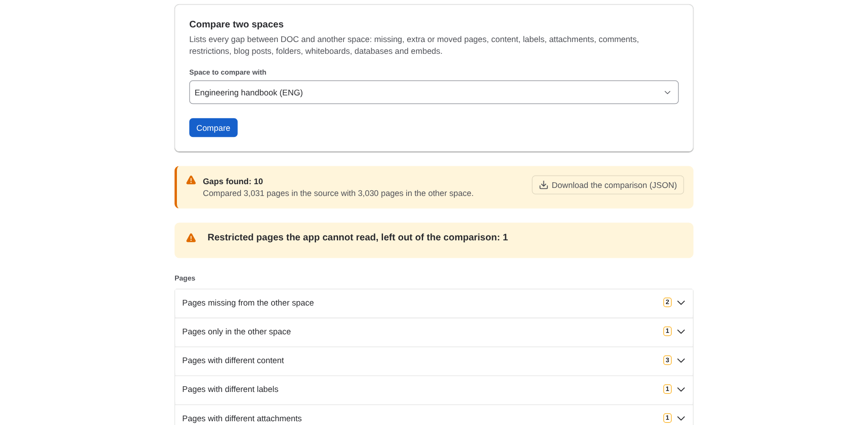Download the comparison as JSON
Image resolution: width=868 pixels, height=425 pixels.
[608, 185]
